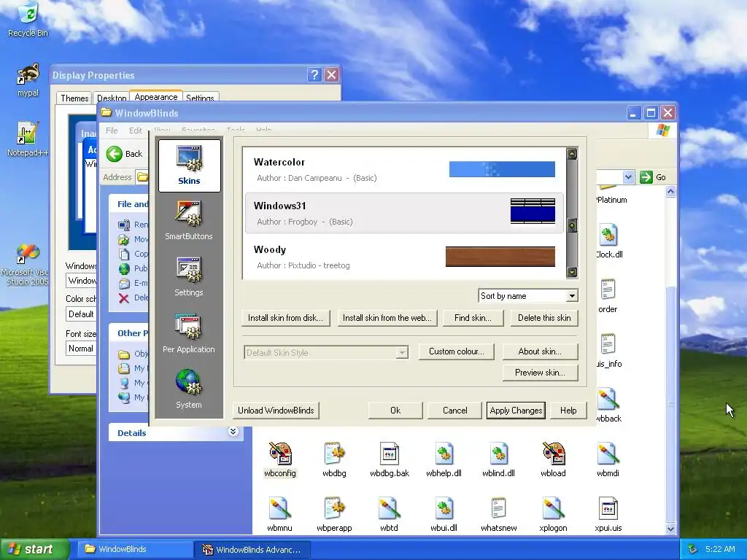The image size is (747, 560).
Task: Click the Cancel button
Action: pos(454,411)
